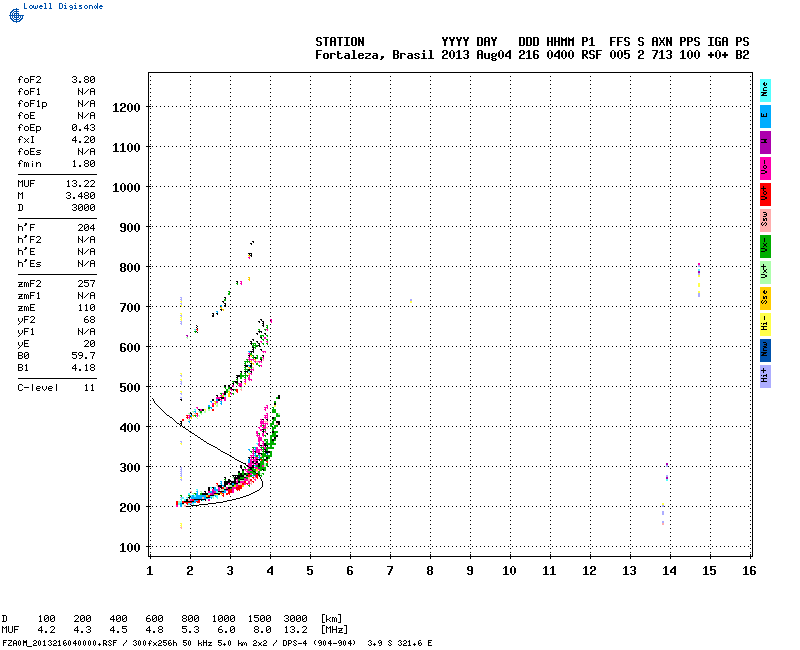Click the AXN value 713
Viewport: 800px width, 650px height.
[662, 55]
